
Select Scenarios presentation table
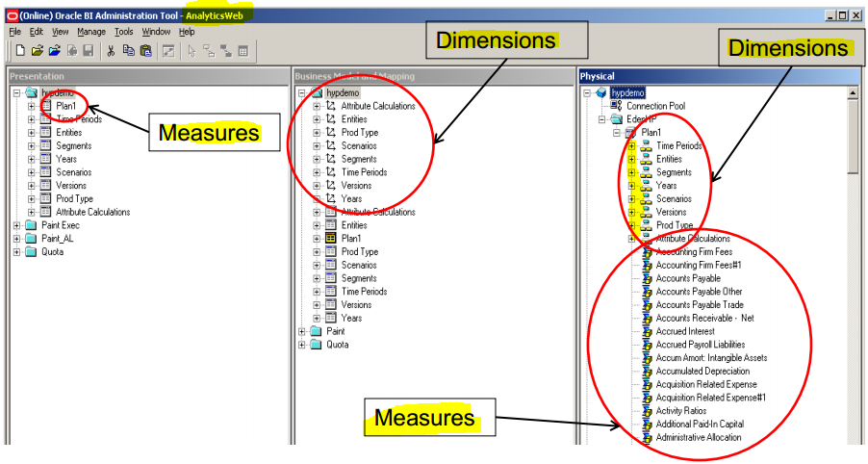[74, 172]
